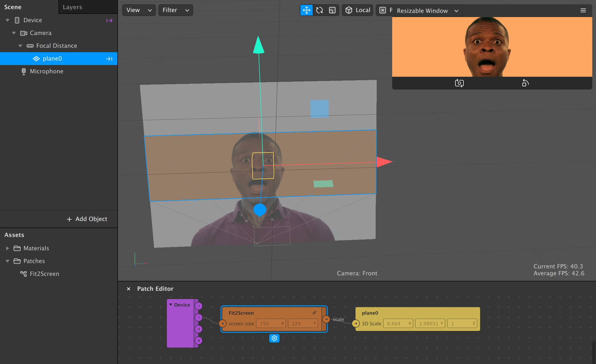The image size is (596, 364).
Task: Select the Scale tool in toolbar
Action: pyautogui.click(x=332, y=10)
